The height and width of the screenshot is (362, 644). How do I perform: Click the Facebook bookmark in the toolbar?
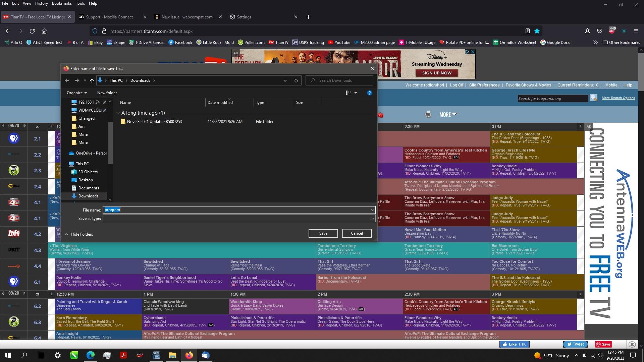click(180, 42)
